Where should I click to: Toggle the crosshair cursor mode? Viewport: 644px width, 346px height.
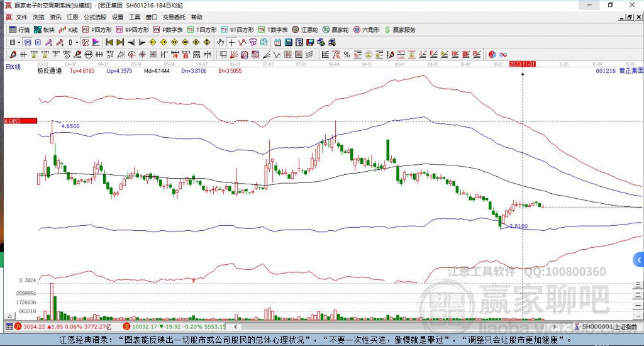pyautogui.click(x=232, y=42)
